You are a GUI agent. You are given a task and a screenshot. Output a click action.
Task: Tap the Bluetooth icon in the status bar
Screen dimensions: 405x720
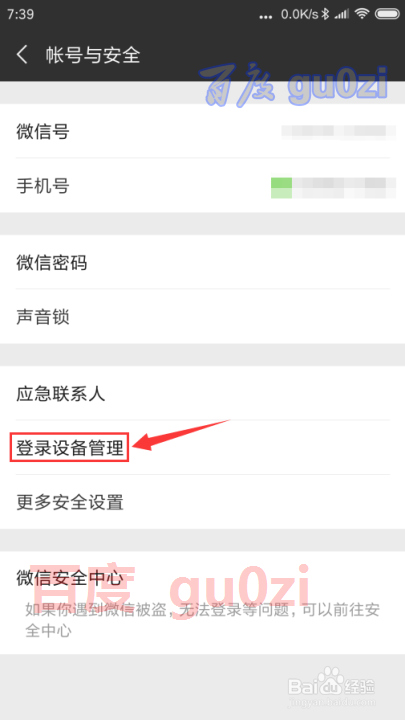coord(325,14)
